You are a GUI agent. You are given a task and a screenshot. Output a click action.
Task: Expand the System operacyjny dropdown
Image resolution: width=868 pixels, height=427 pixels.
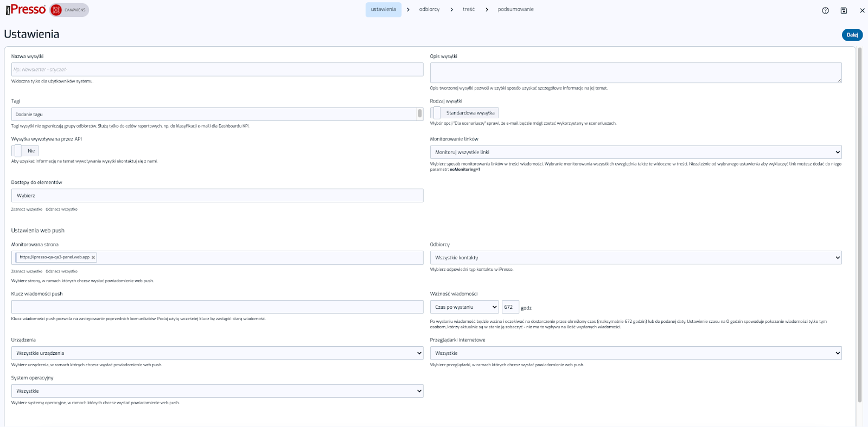tap(217, 391)
